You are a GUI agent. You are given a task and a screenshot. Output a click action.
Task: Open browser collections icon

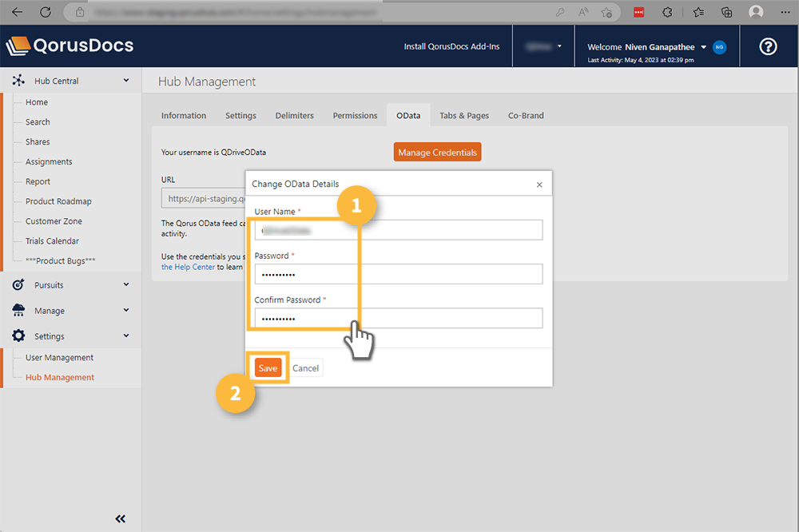[726, 12]
